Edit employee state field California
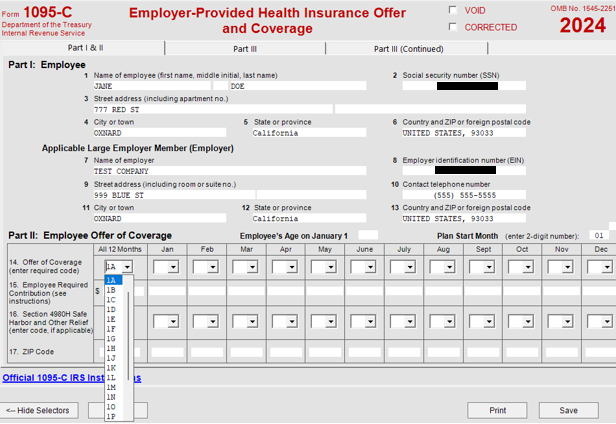Image resolution: width=616 pixels, height=424 pixels. tap(309, 133)
